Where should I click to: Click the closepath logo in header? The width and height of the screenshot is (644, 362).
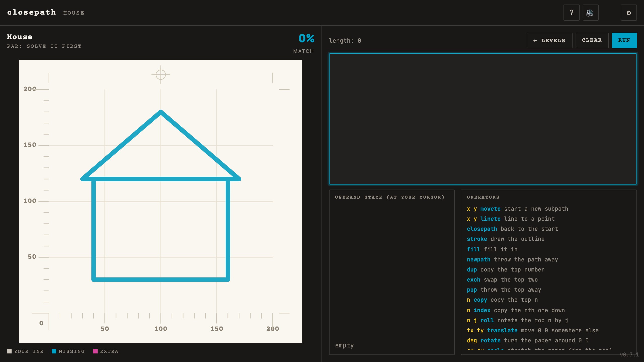(x=31, y=12)
